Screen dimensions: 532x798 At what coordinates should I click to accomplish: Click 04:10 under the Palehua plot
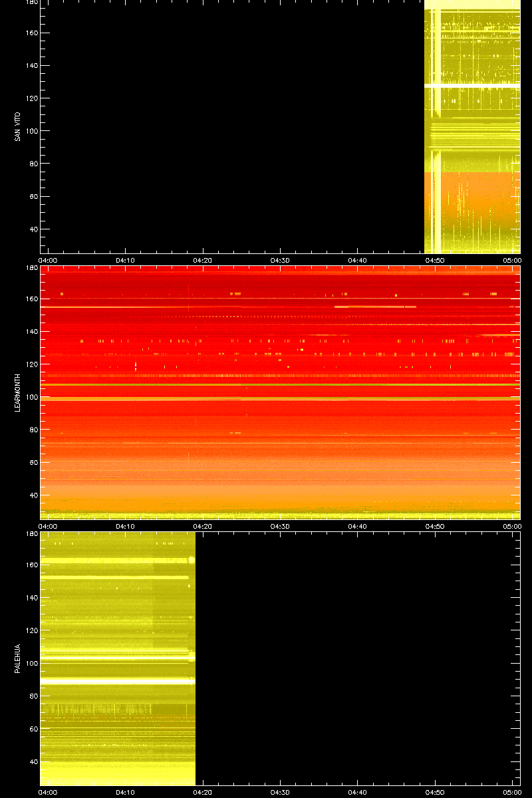pyautogui.click(x=126, y=792)
